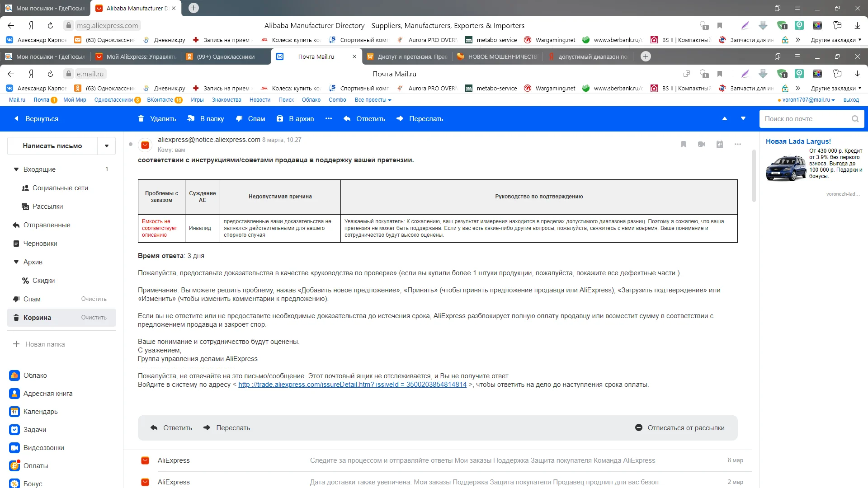Open the trade.aliexpress.com issueDetail link

coord(352,385)
